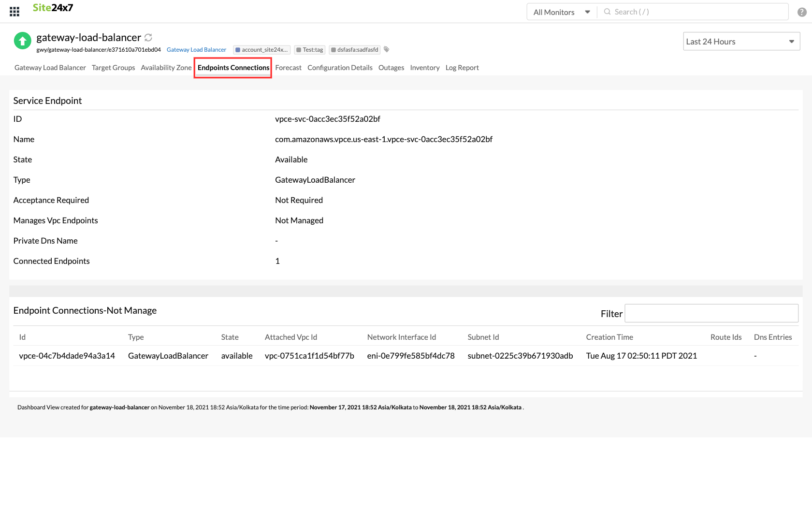Click the green monitor up status icon

(x=22, y=41)
